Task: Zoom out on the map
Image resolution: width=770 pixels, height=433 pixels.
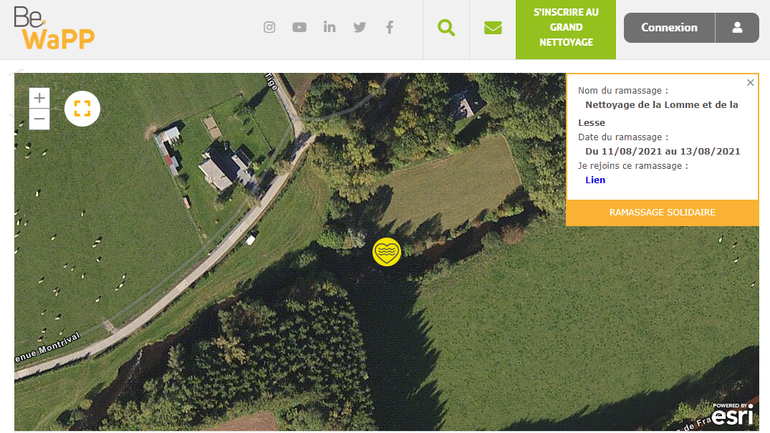Action: coord(39,119)
